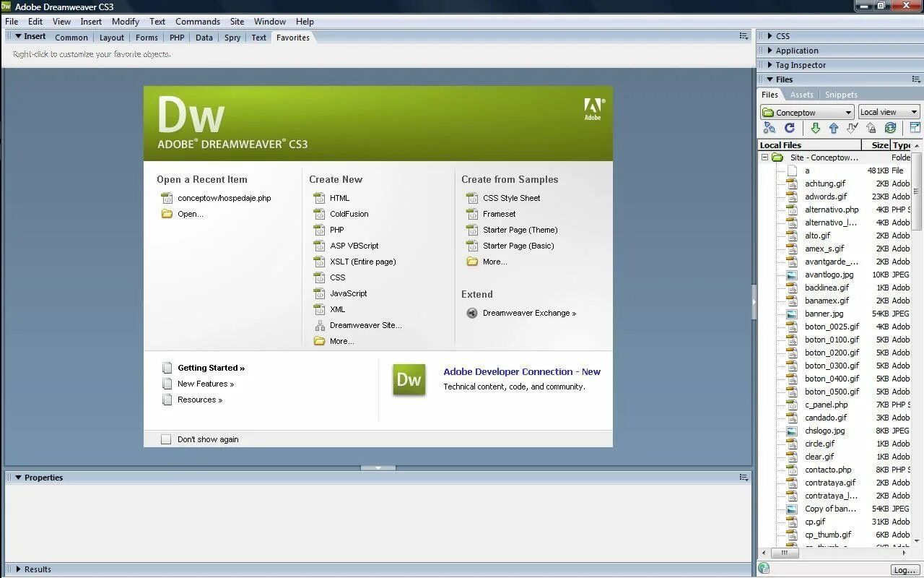This screenshot has width=924, height=578.
Task: Open the Insert bar options menu icon
Action: (744, 36)
